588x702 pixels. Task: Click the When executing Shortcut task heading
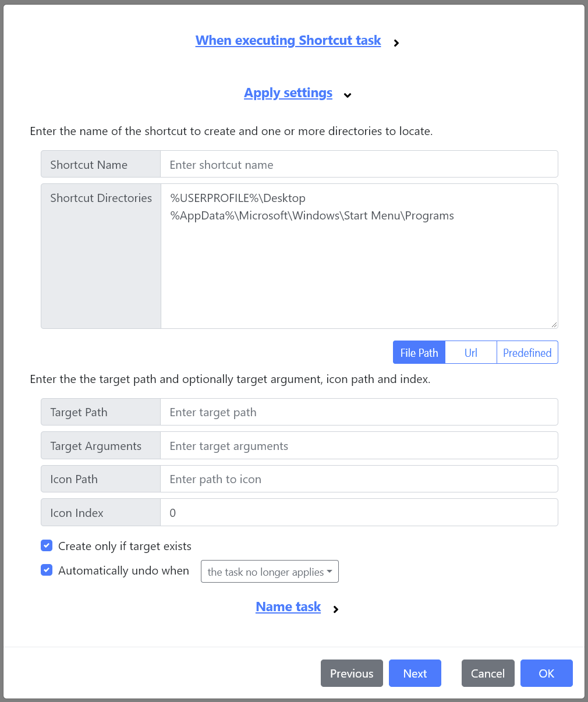(x=288, y=40)
